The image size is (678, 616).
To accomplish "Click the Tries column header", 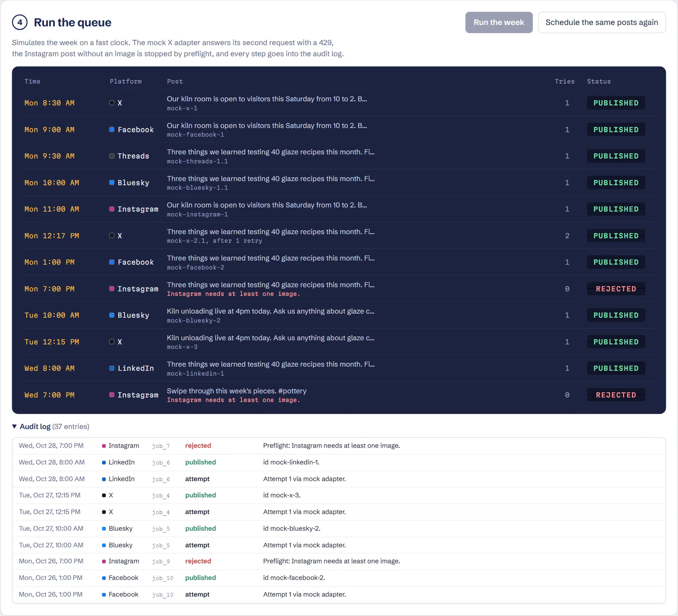I will 565,81.
